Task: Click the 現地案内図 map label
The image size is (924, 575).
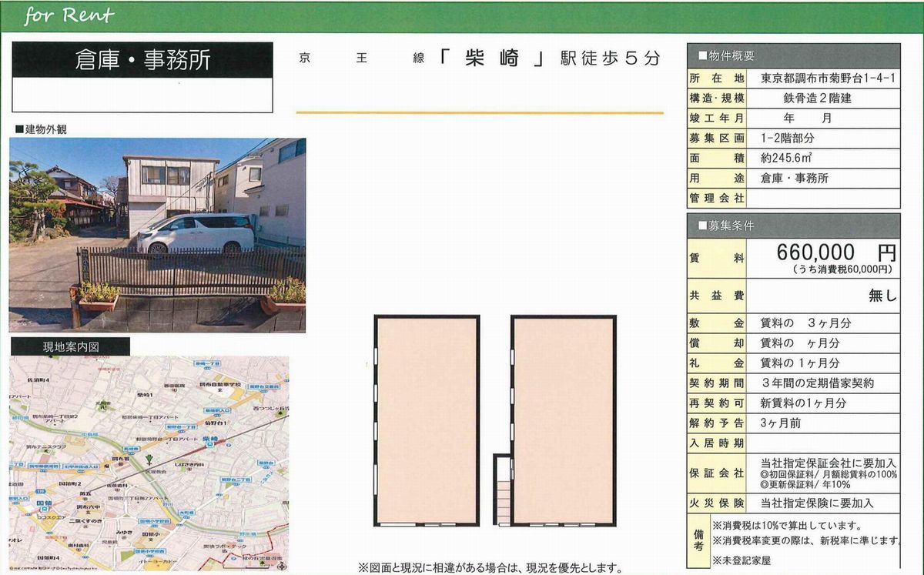Action: 70,346
